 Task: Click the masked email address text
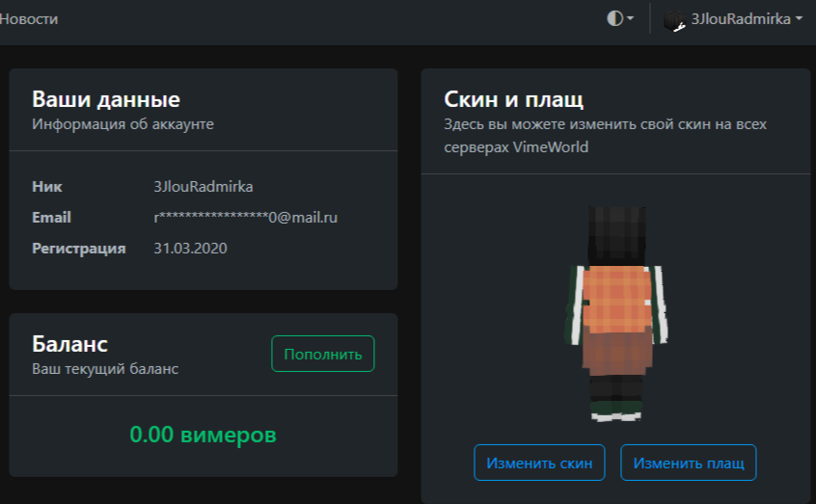(x=246, y=217)
